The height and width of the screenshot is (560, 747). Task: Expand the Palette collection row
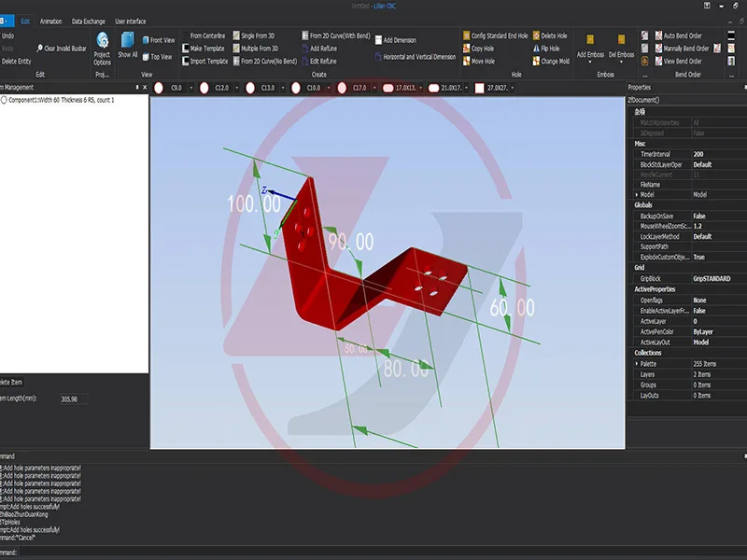tap(638, 364)
